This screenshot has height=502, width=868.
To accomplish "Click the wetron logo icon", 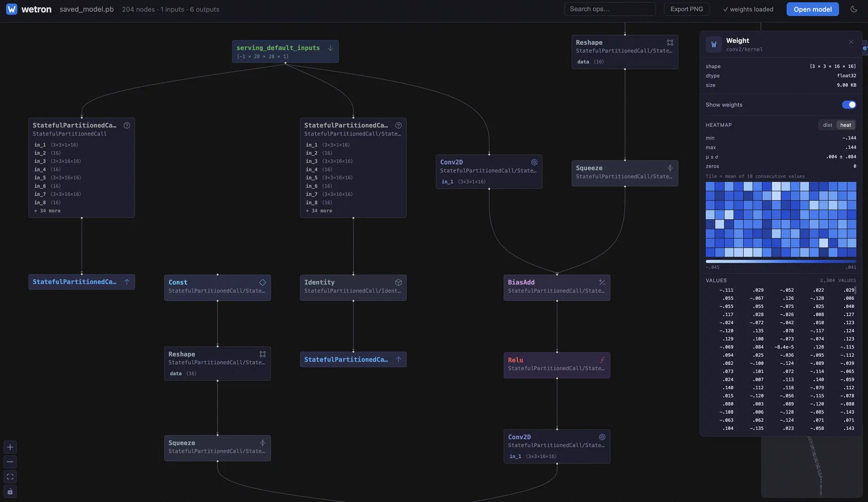I will tap(11, 9).
